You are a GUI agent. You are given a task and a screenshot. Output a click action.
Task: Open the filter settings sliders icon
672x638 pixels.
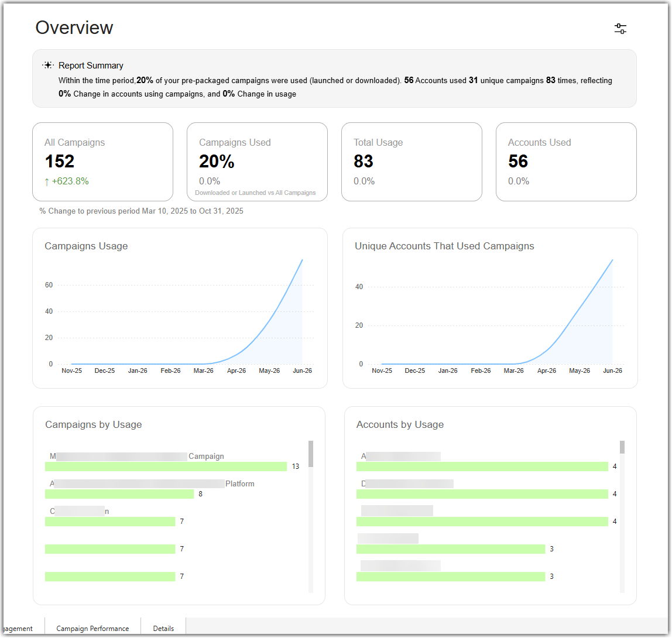point(620,29)
